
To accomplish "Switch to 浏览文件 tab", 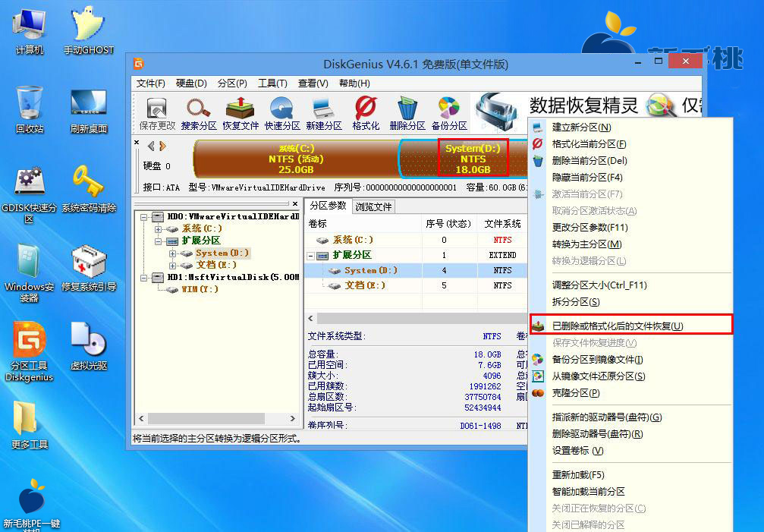I will [373, 206].
